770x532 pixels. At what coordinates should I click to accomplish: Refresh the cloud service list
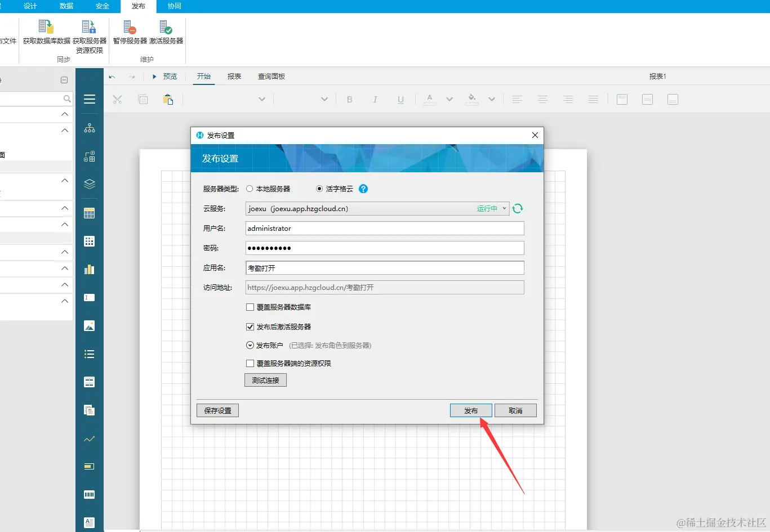(518, 208)
